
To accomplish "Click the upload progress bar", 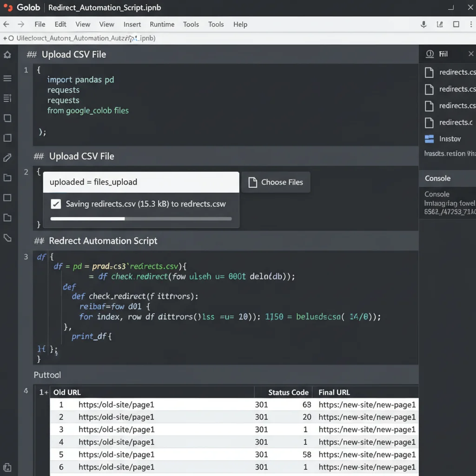I will tap(141, 218).
